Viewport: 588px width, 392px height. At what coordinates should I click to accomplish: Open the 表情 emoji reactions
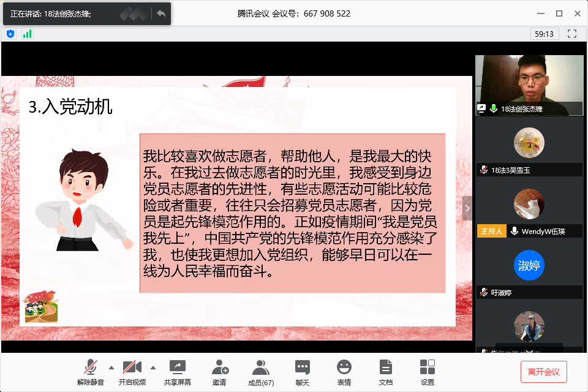(x=344, y=367)
